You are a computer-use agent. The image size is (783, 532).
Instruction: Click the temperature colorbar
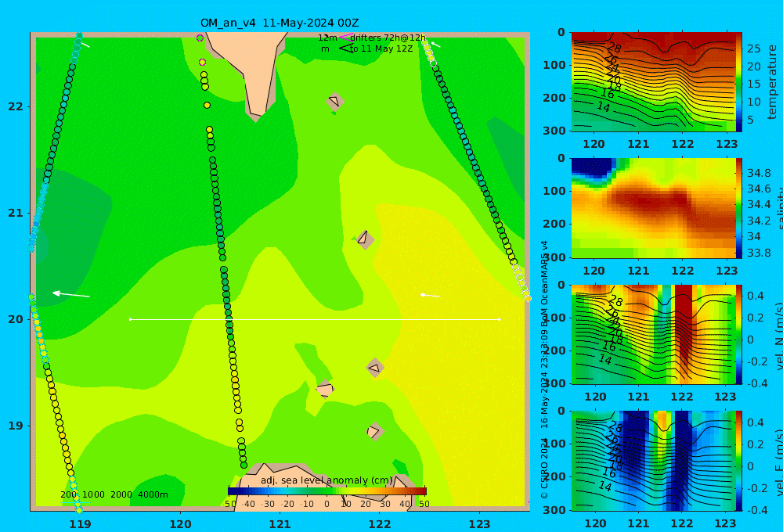click(x=739, y=82)
